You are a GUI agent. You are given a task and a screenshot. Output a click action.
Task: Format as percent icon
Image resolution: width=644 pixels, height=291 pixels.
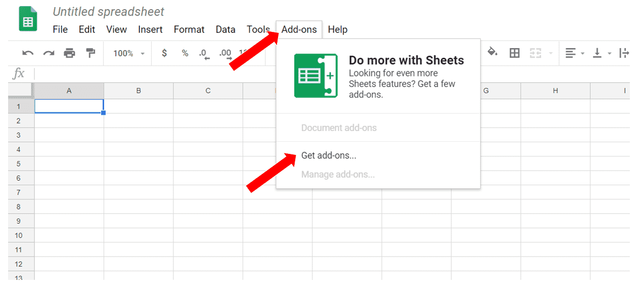pyautogui.click(x=185, y=53)
